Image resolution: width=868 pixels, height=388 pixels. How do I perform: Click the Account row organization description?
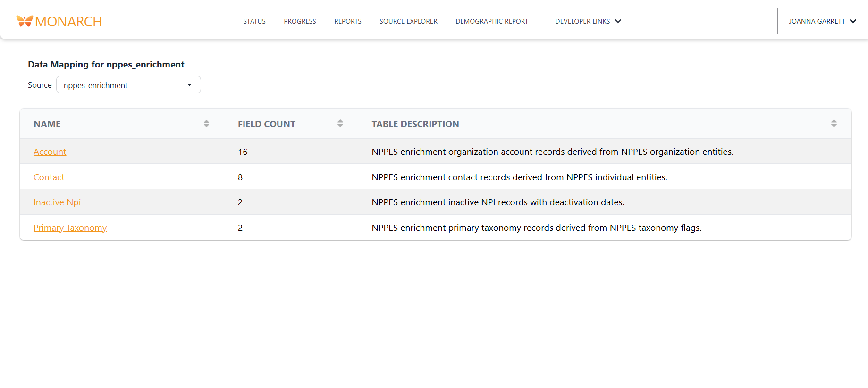553,152
